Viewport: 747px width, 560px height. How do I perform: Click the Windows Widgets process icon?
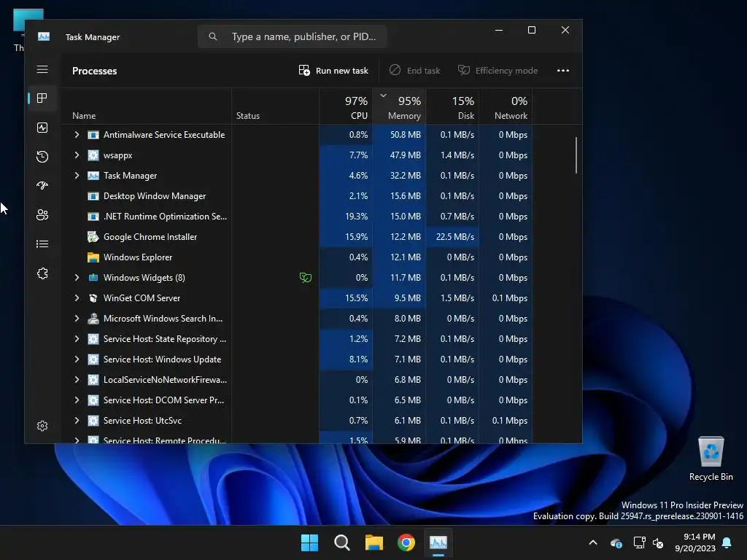(93, 278)
